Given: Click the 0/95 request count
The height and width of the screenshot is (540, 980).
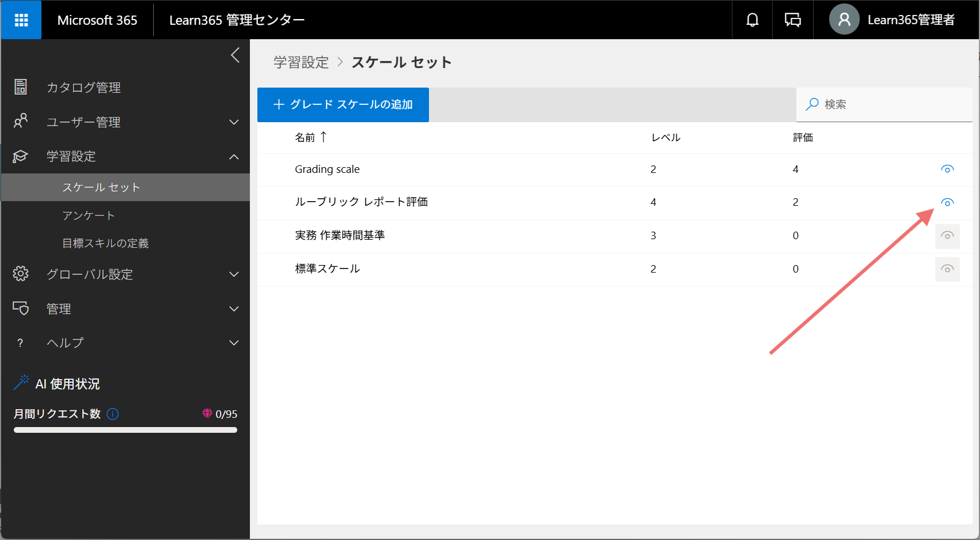Looking at the screenshot, I should (226, 414).
